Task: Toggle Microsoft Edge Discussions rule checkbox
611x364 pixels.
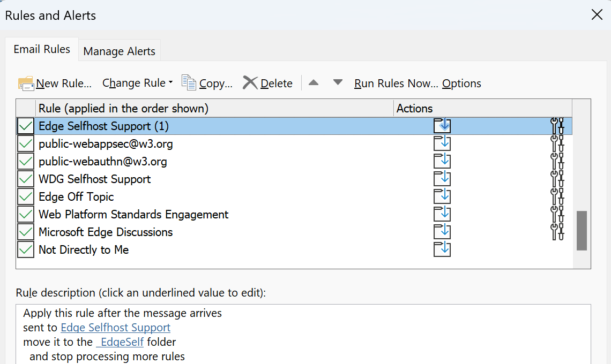Action: coord(26,232)
